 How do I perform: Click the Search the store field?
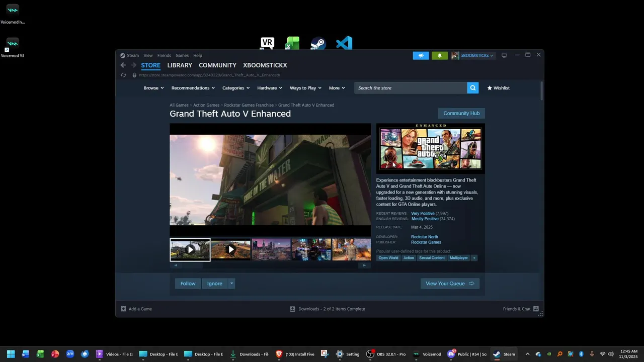tap(411, 88)
